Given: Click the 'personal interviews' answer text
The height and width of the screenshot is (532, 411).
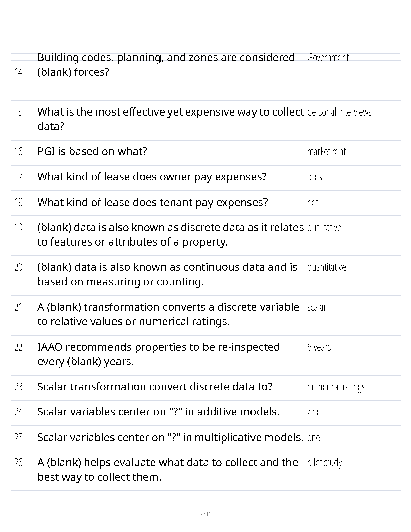Looking at the screenshot, I should coord(339,112).
